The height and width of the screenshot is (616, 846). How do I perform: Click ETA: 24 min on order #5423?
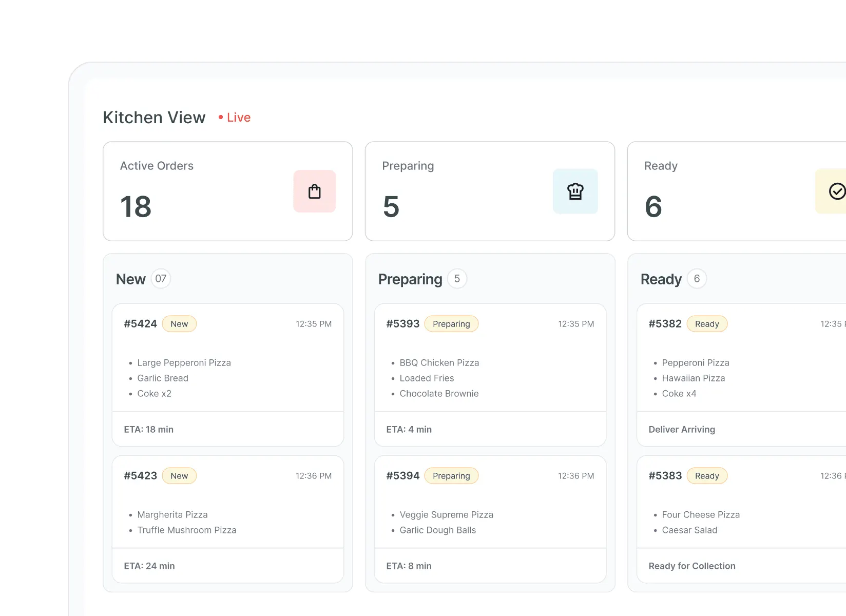click(x=149, y=566)
